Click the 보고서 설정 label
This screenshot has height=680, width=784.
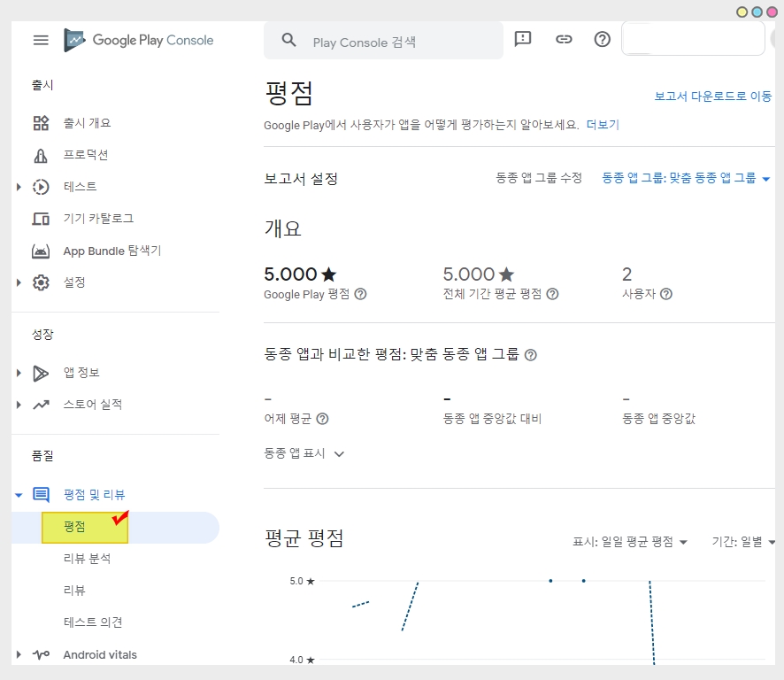[x=301, y=179]
